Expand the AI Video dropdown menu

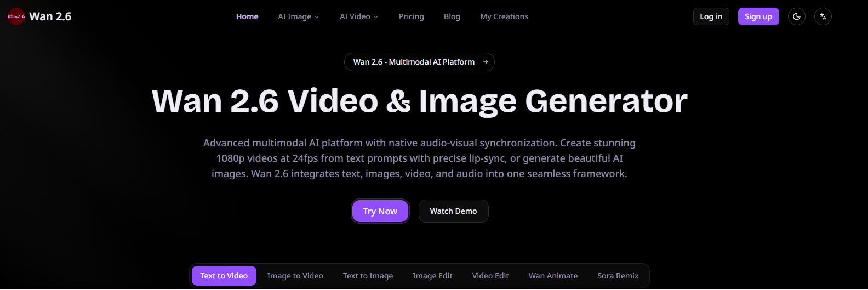358,16
